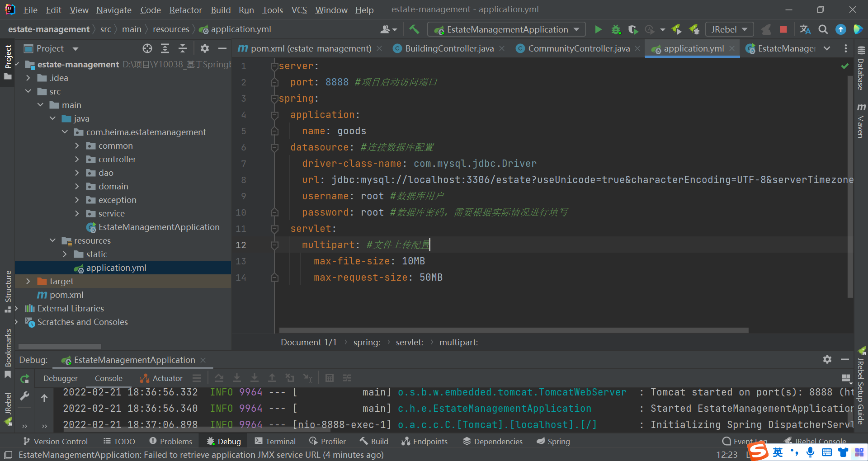Switch to BuildingController.java tab

(x=449, y=48)
